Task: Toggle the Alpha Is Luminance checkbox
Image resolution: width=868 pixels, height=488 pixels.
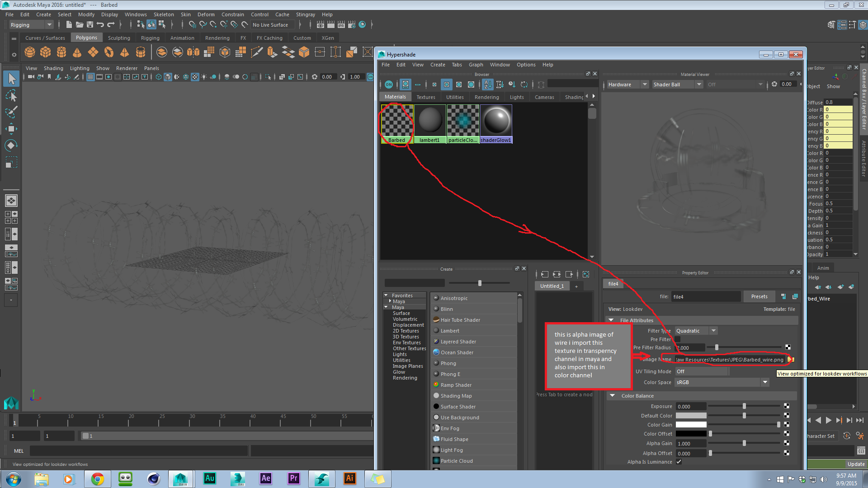Action: (x=679, y=461)
